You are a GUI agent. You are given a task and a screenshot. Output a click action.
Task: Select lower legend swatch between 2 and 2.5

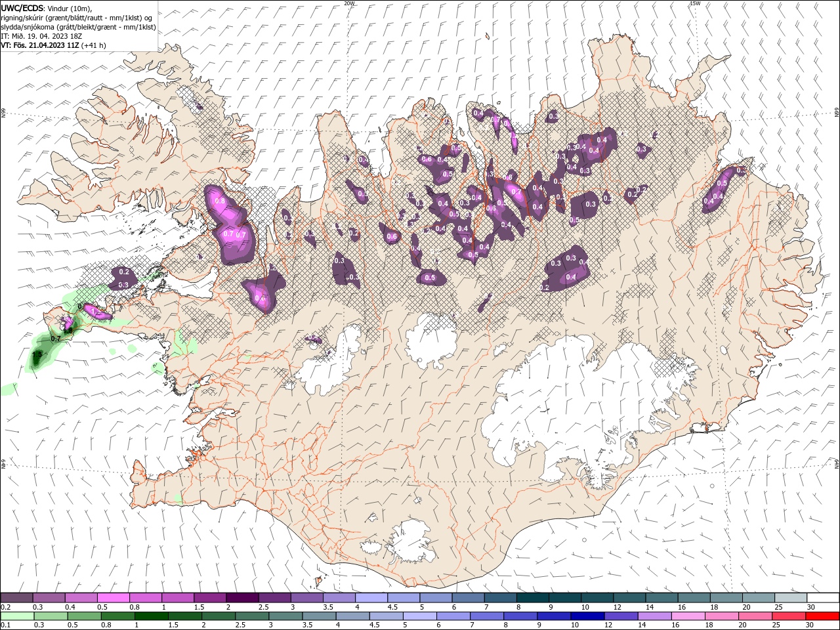click(x=219, y=616)
